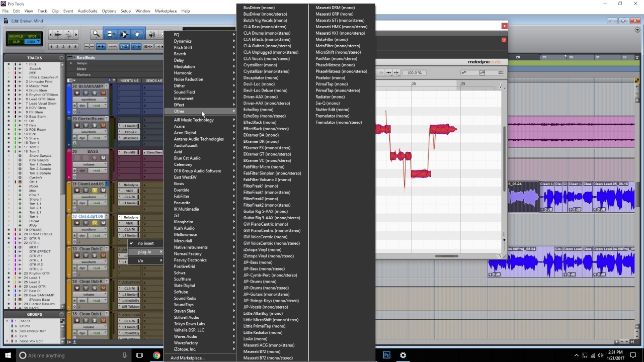Select zoom preset 5
644x362 pixels.
click(x=75, y=47)
